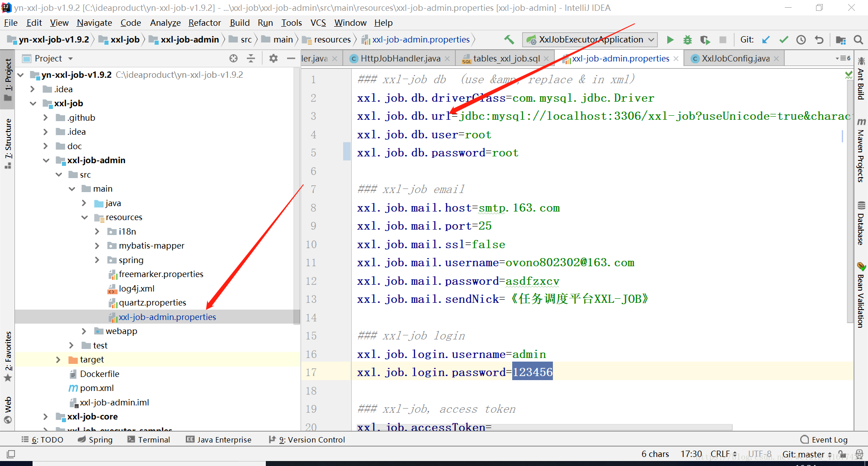The width and height of the screenshot is (868, 466).
Task: Open run configuration XxlJobExecutorApplication dropdown
Action: [590, 40]
